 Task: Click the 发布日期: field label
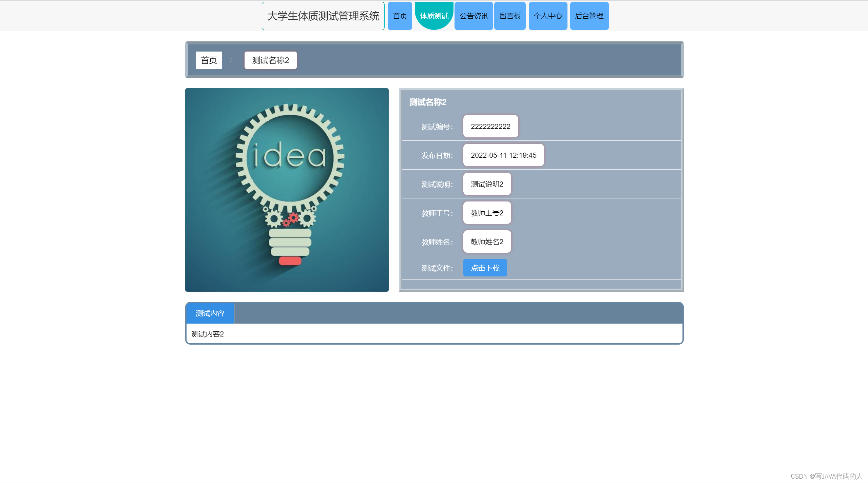tap(437, 155)
